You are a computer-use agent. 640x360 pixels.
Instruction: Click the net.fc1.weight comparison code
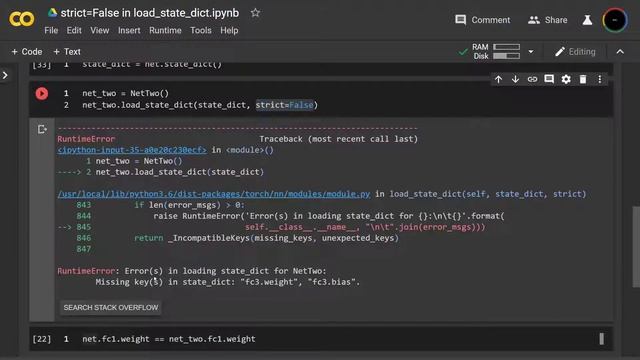[x=169, y=339]
